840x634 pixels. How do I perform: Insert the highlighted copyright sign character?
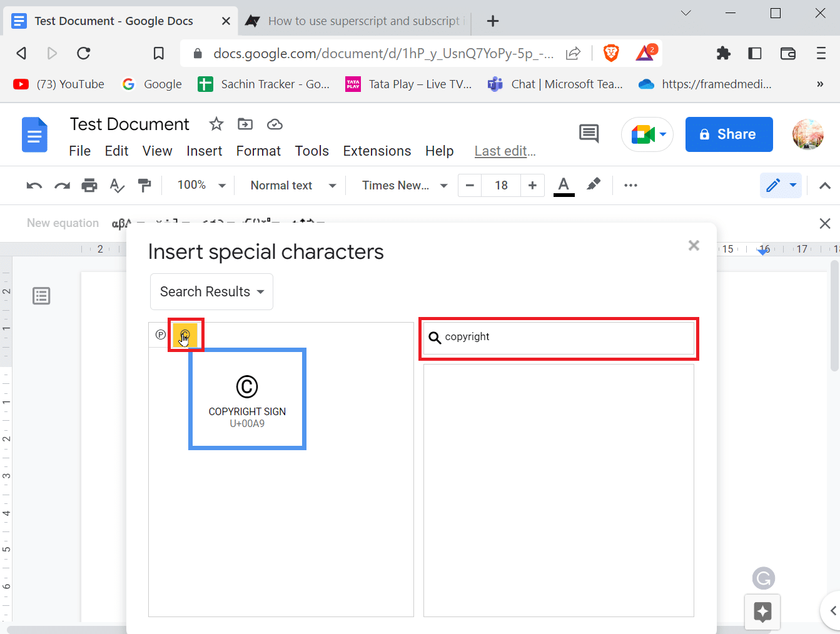pyautogui.click(x=185, y=335)
